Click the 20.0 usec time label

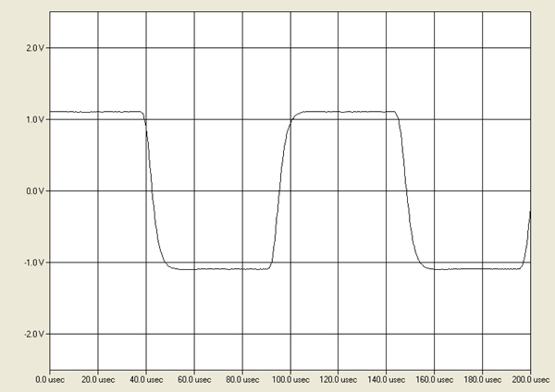(98, 380)
